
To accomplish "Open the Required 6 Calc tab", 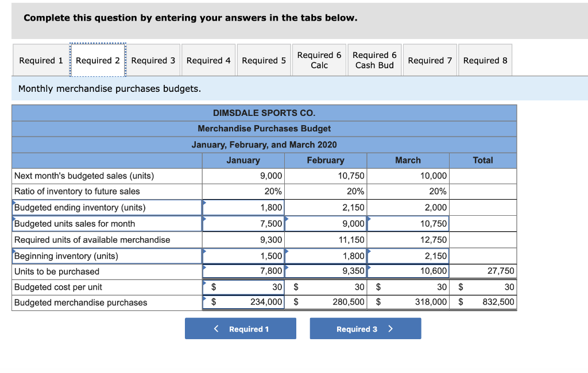I will pyautogui.click(x=319, y=60).
